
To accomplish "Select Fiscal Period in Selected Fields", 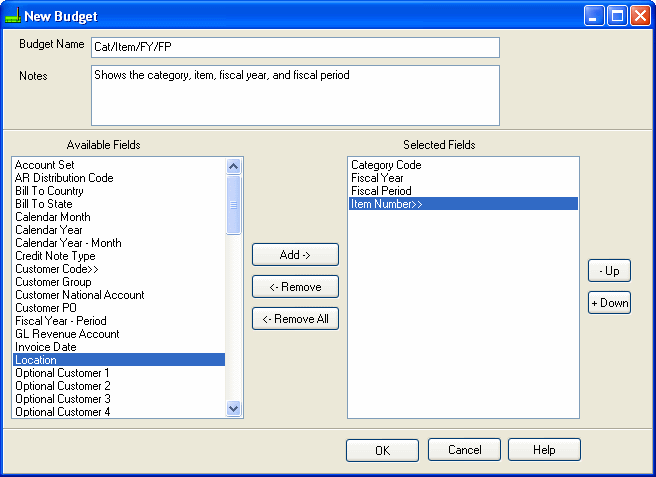I will (x=381, y=191).
